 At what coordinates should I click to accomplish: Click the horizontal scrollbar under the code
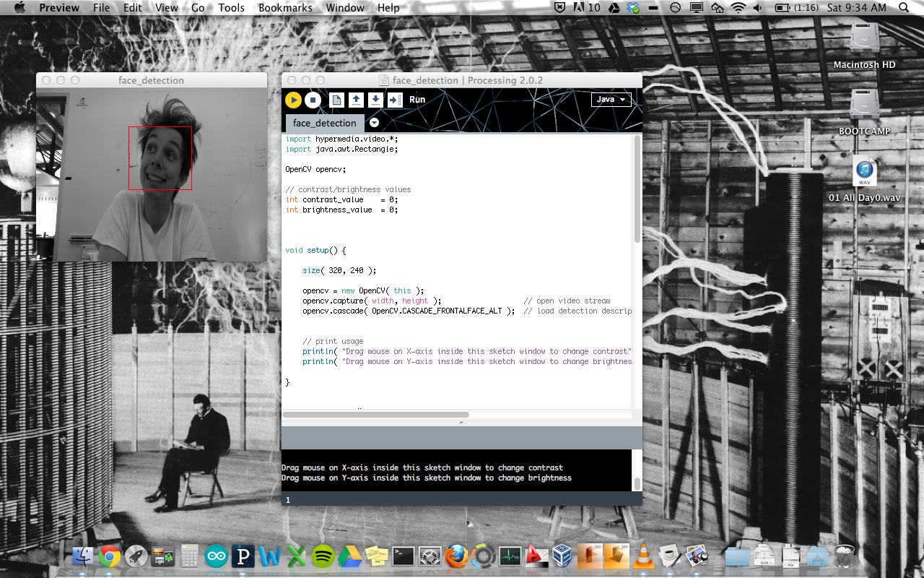(x=375, y=415)
